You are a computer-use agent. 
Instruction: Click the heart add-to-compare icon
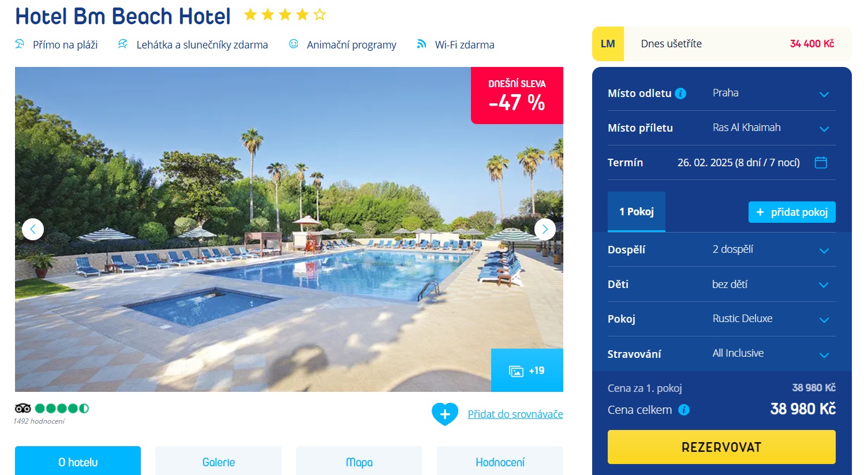pyautogui.click(x=445, y=414)
